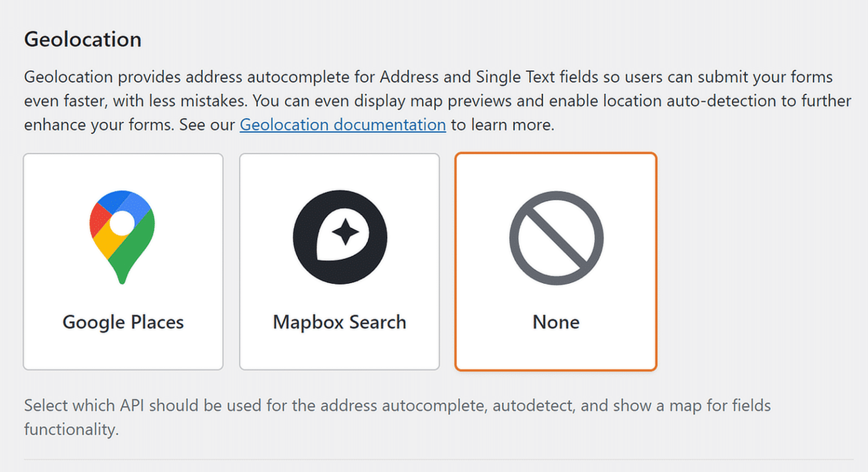Click the diagonal slash of None icon
Viewport: 868px width, 472px height.
click(556, 238)
